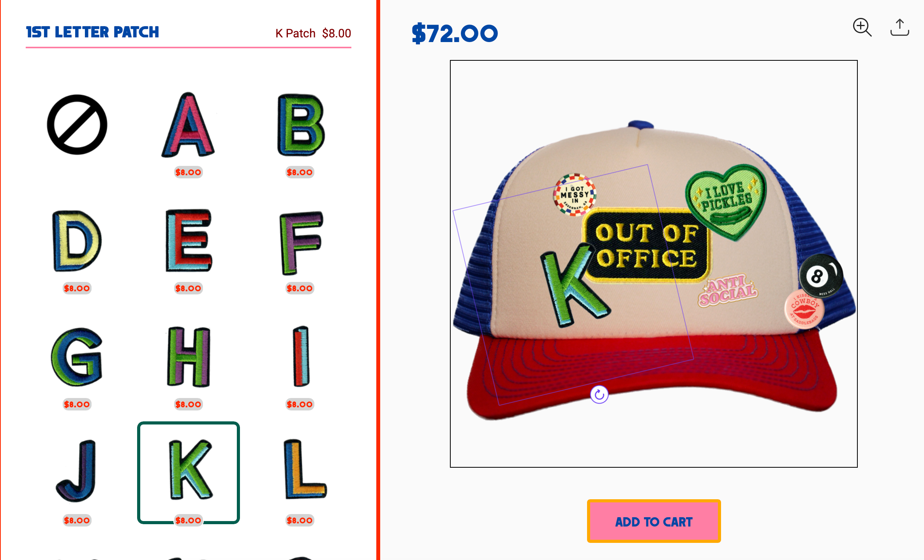Image resolution: width=924 pixels, height=560 pixels.
Task: Select the purple letter F patch
Action: (x=301, y=242)
